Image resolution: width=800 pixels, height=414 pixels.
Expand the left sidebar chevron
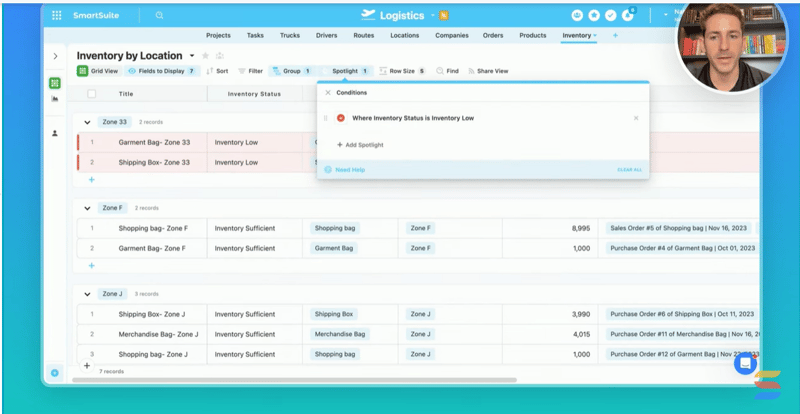coord(55,56)
